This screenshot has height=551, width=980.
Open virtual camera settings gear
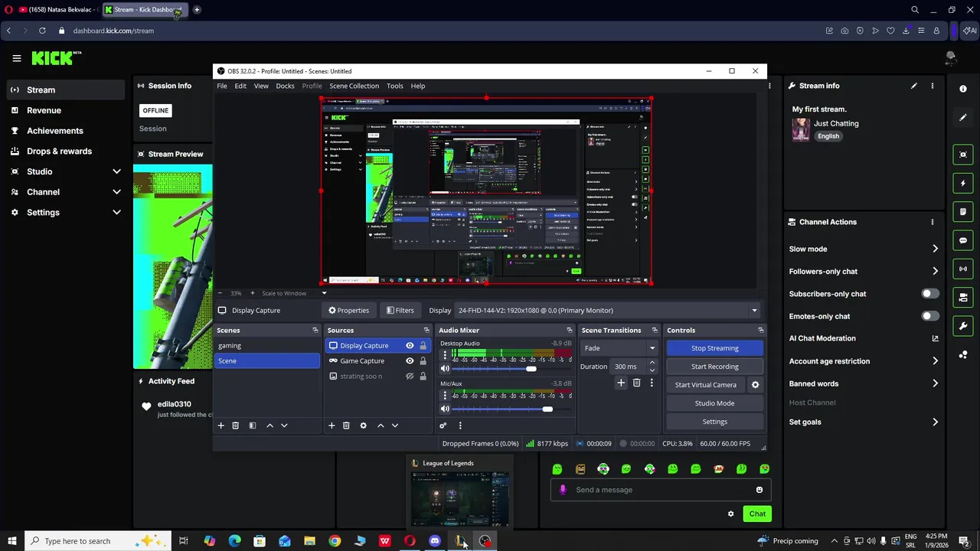coord(755,385)
